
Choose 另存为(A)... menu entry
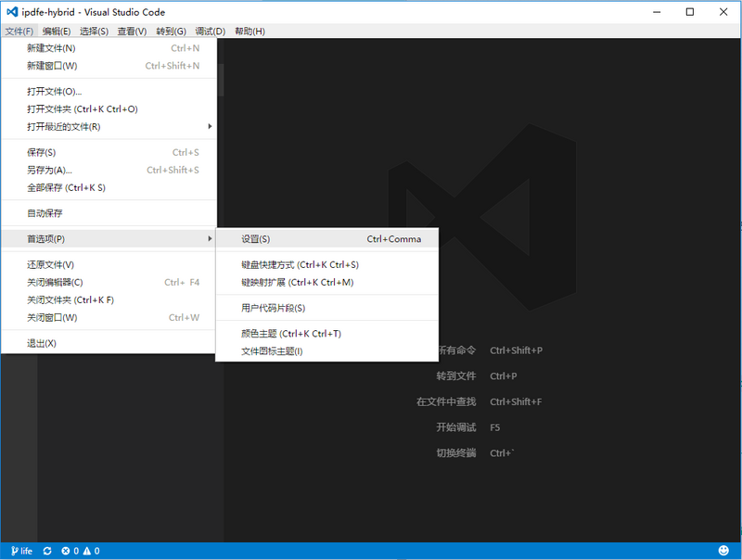coord(109,171)
